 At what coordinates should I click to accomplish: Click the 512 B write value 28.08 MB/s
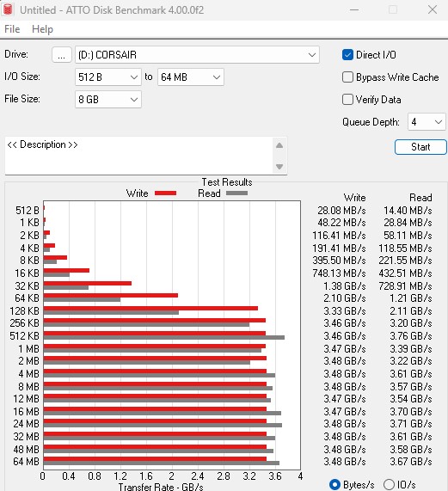pos(341,210)
